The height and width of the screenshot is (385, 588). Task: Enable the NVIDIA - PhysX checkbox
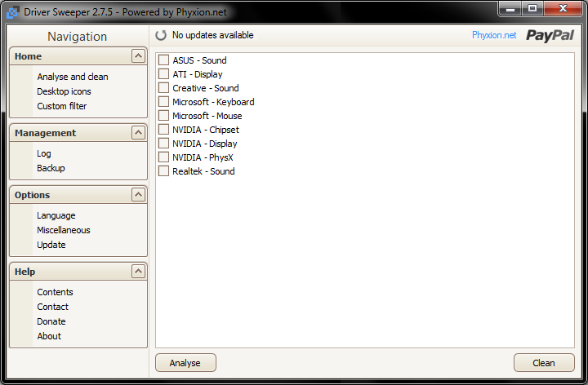pos(163,157)
